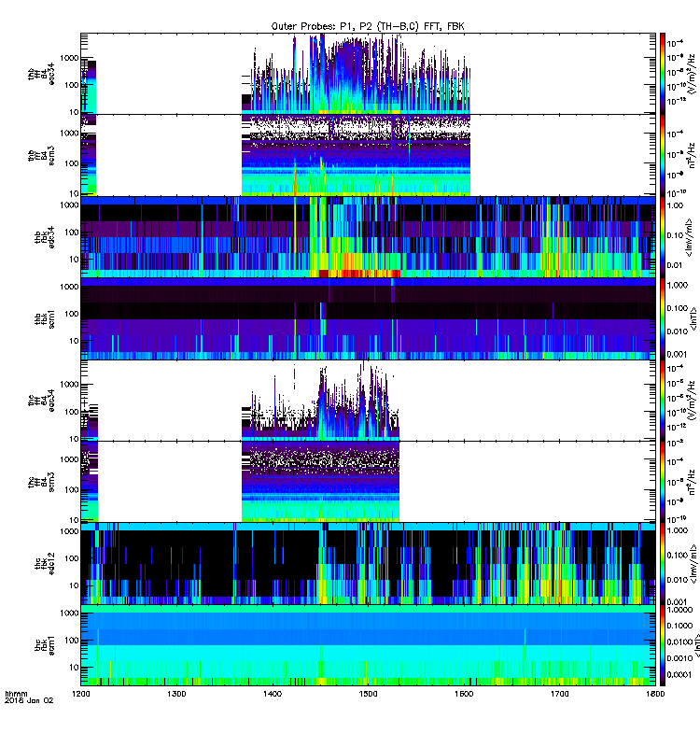700x747 pixels.
Task: Select the '1600' time axis label
Action: 464,694
